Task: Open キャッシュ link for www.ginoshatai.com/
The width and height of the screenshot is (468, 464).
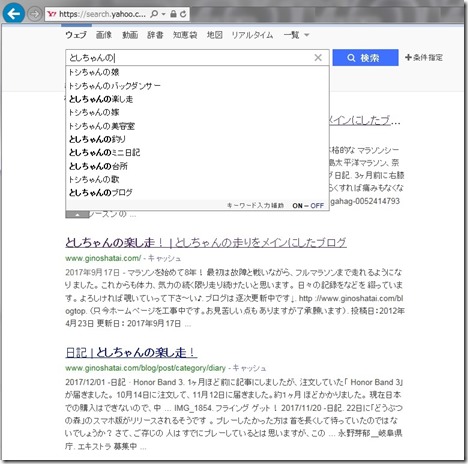Action: [164, 258]
